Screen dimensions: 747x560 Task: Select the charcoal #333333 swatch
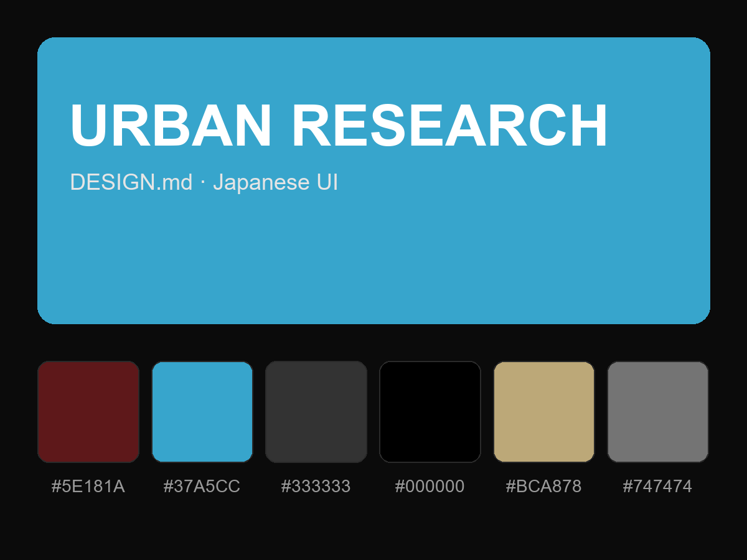[x=316, y=412]
